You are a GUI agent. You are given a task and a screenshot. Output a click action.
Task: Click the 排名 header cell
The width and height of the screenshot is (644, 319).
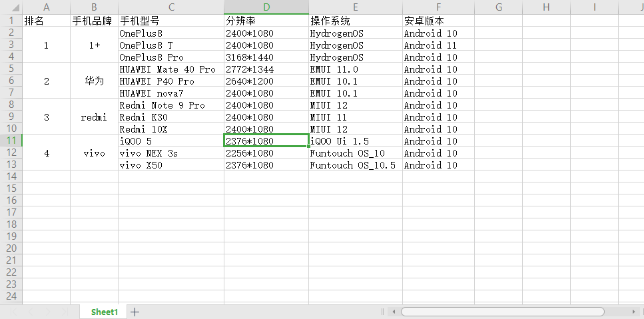tap(47, 21)
